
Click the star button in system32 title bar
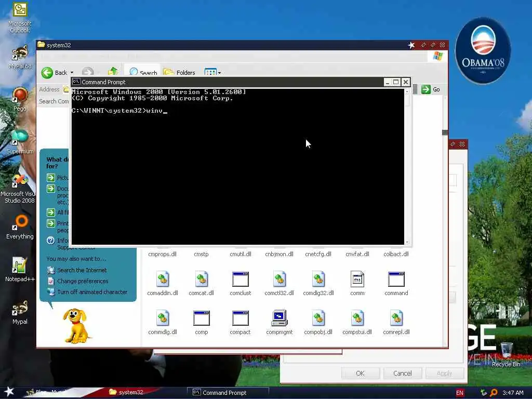(411, 45)
